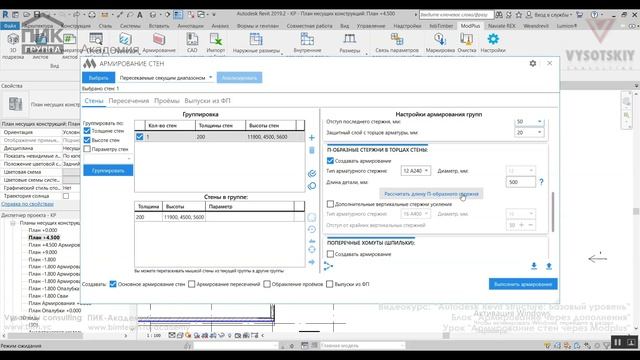Viewport: 640px width, 360px height.
Task: Add a new group with the plus icon
Action: 311,138
